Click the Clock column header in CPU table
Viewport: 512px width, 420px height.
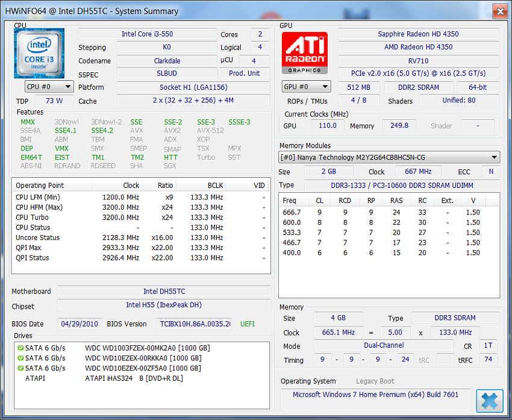pyautogui.click(x=117, y=186)
